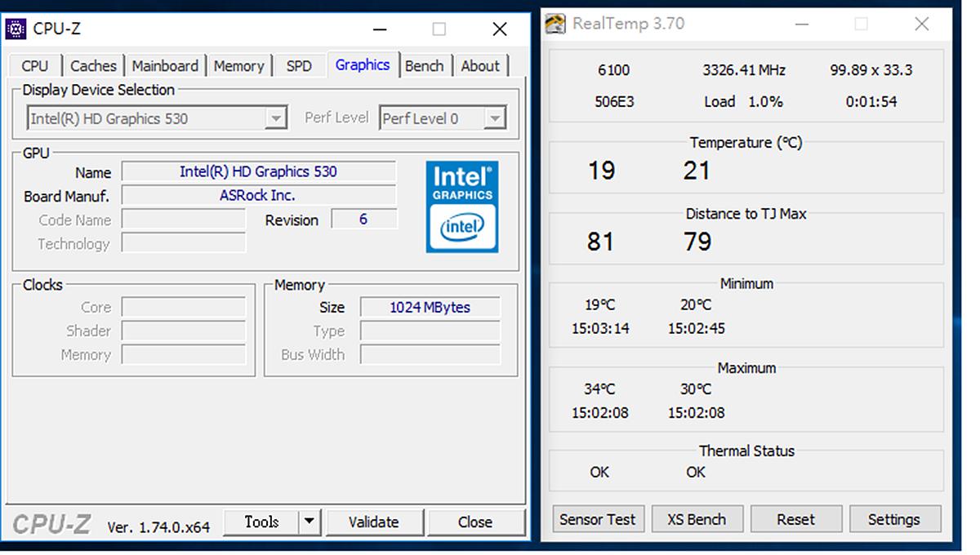Open the About tab
This screenshot has width=980, height=555.
(480, 66)
